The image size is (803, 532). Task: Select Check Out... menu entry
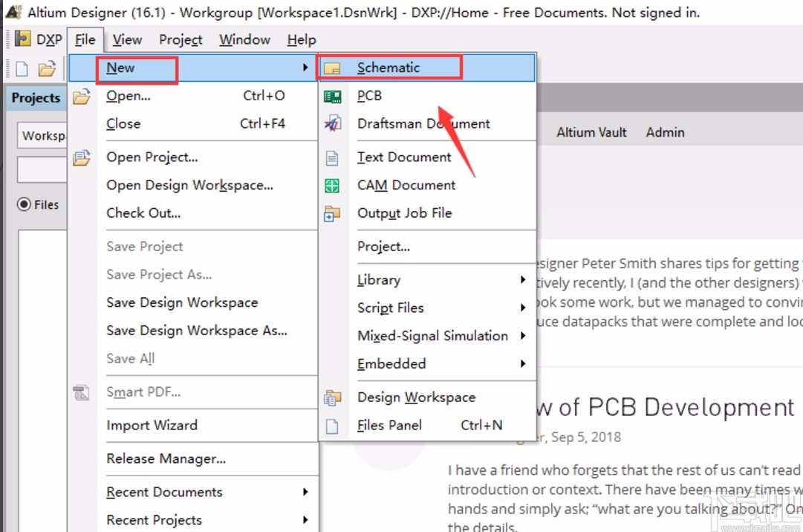click(x=193, y=213)
